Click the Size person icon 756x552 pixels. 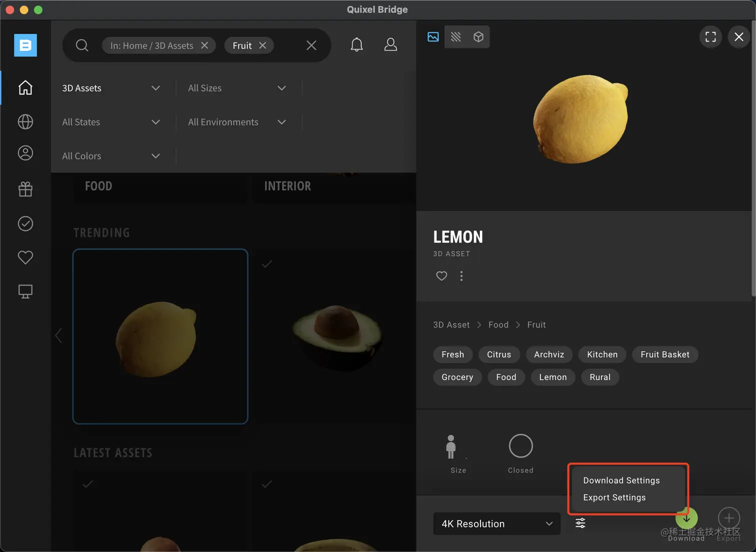451,446
